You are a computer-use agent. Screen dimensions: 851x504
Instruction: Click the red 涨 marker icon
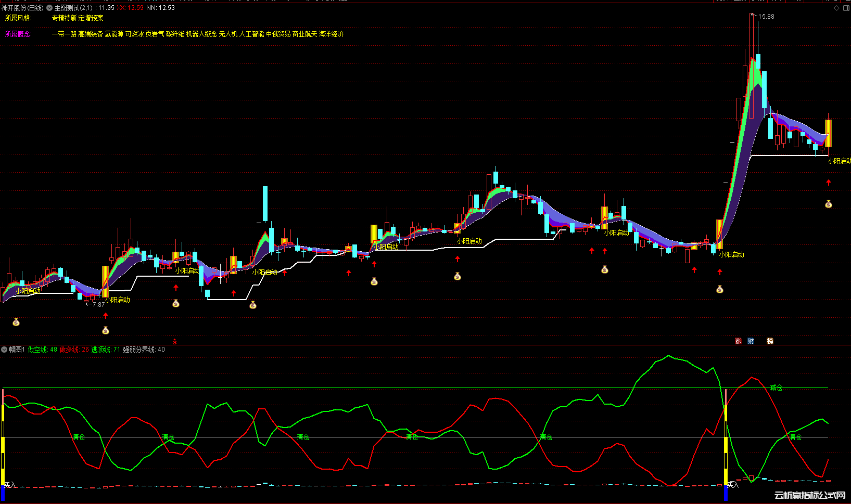click(x=738, y=341)
